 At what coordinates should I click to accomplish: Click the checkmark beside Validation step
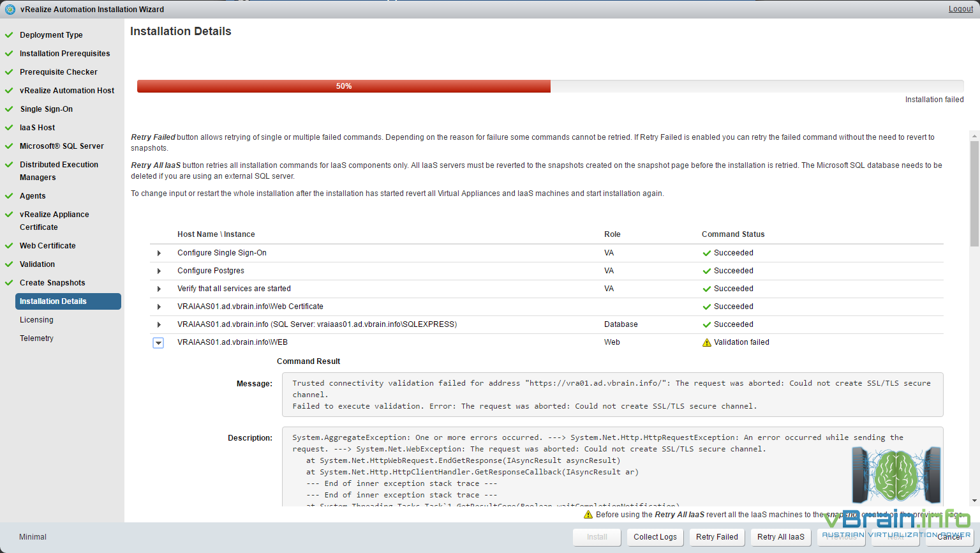coord(9,264)
